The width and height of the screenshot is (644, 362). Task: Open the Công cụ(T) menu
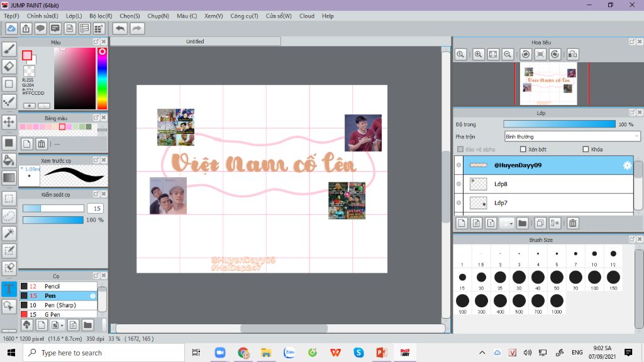coord(244,16)
